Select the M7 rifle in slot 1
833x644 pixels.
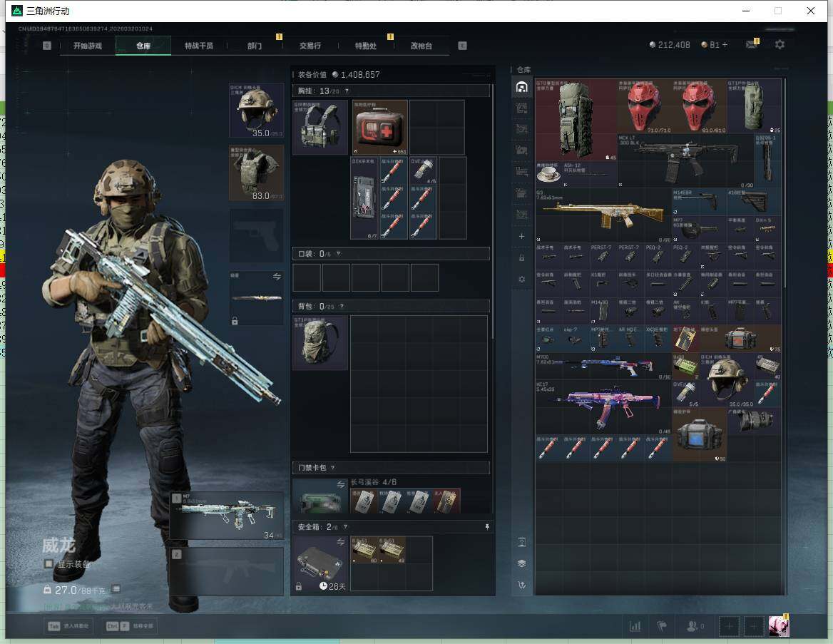(x=228, y=516)
